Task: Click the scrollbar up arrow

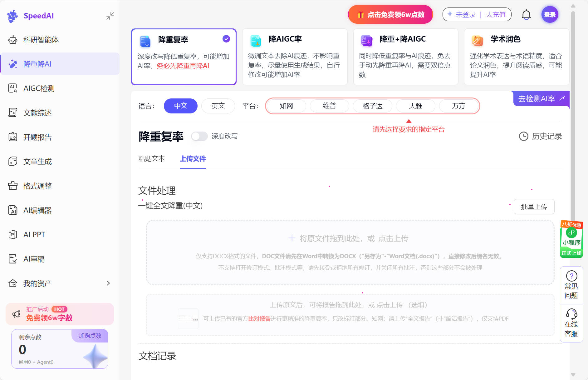Action: (x=573, y=6)
